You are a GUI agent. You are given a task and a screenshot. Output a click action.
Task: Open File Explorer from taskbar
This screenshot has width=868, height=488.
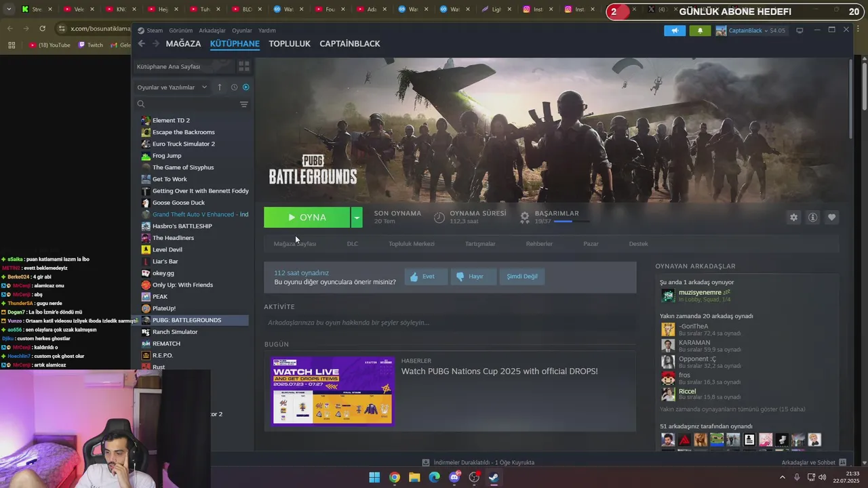[414, 477]
